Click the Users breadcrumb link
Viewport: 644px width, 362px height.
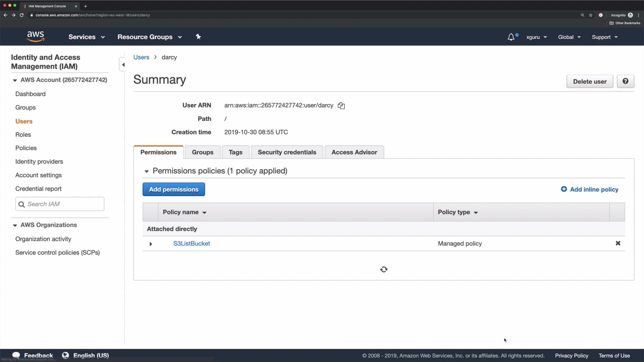point(141,57)
